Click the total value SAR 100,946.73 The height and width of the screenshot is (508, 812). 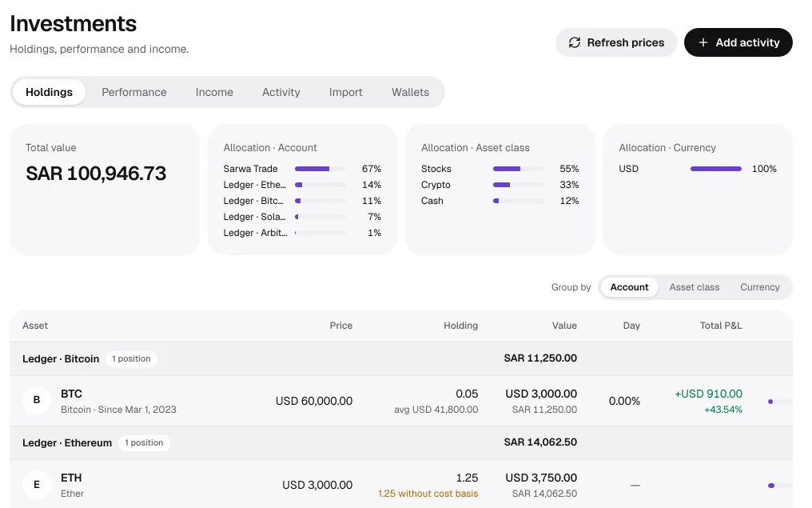pos(96,174)
